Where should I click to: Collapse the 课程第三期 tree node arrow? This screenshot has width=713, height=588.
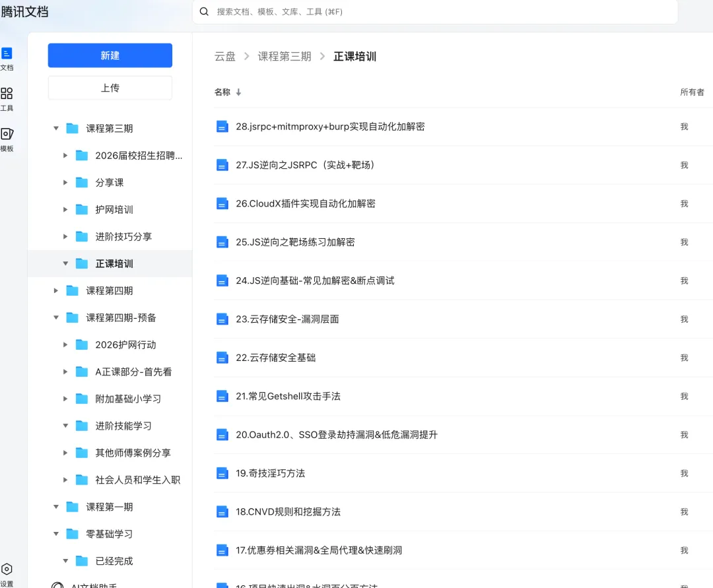tap(56, 128)
